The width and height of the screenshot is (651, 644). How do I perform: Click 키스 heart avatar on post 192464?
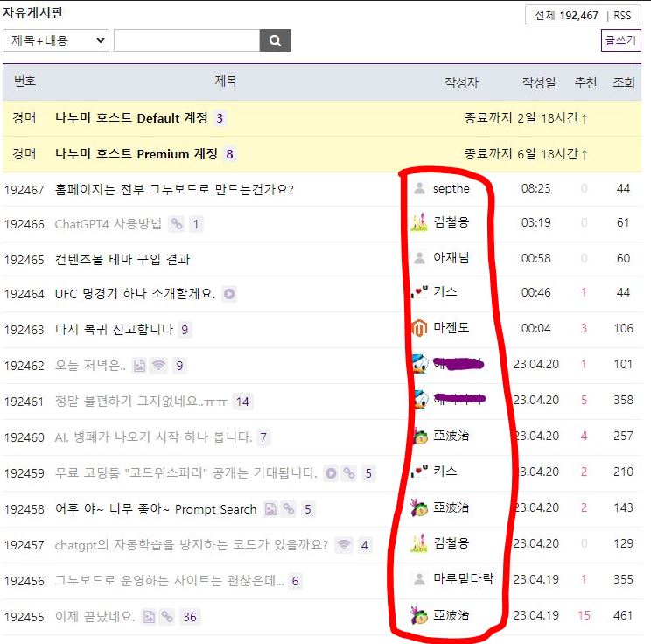coord(419,292)
